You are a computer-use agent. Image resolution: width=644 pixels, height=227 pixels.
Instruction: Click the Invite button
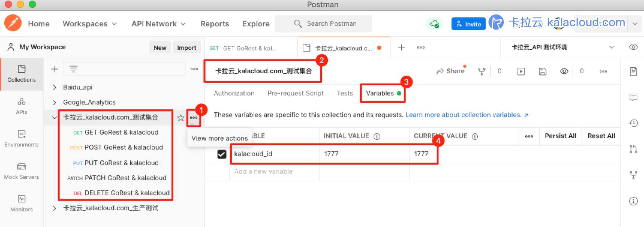[468, 24]
